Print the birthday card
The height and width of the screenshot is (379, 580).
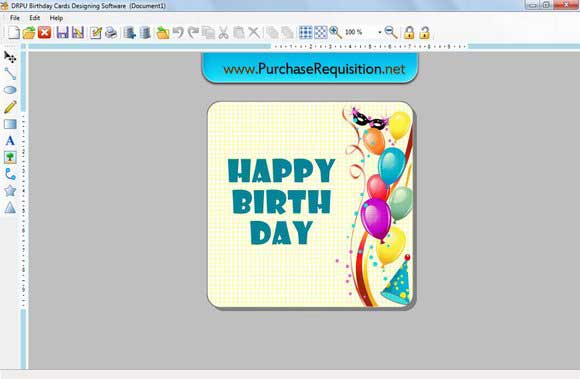(111, 33)
